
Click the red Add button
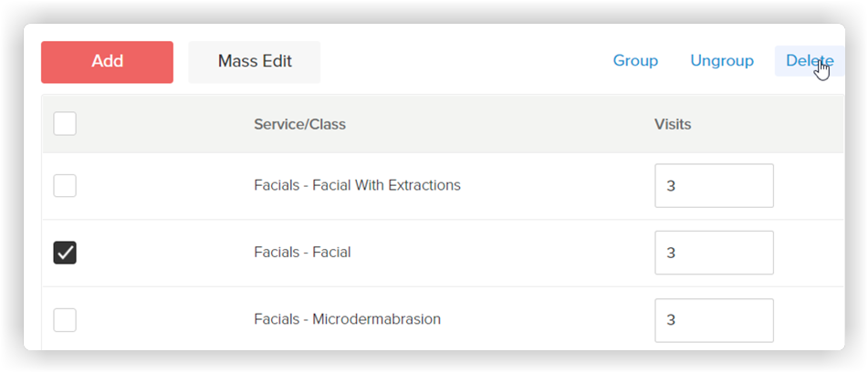[107, 62]
